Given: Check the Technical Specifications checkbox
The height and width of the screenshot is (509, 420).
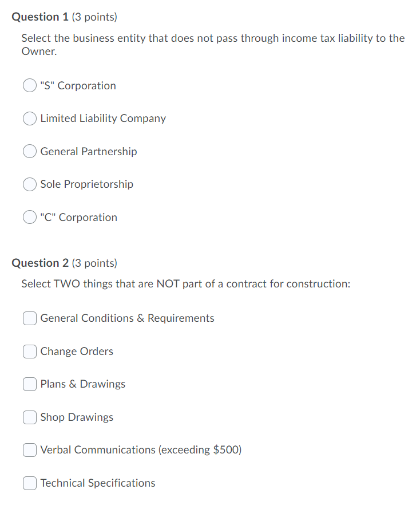Looking at the screenshot, I should coord(29,483).
